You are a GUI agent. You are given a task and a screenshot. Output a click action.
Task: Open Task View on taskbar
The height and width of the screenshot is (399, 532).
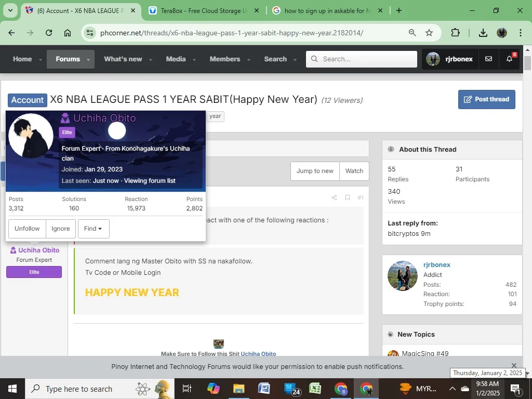tap(187, 389)
